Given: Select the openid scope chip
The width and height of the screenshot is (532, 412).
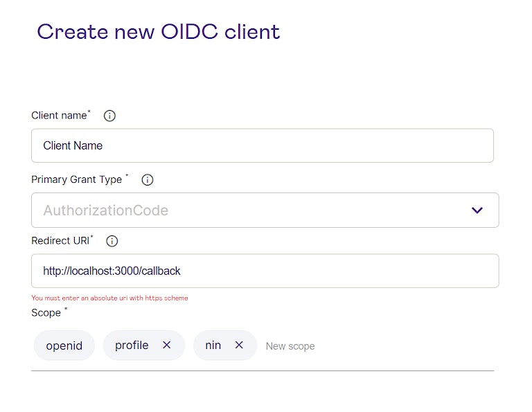Looking at the screenshot, I should coord(64,346).
